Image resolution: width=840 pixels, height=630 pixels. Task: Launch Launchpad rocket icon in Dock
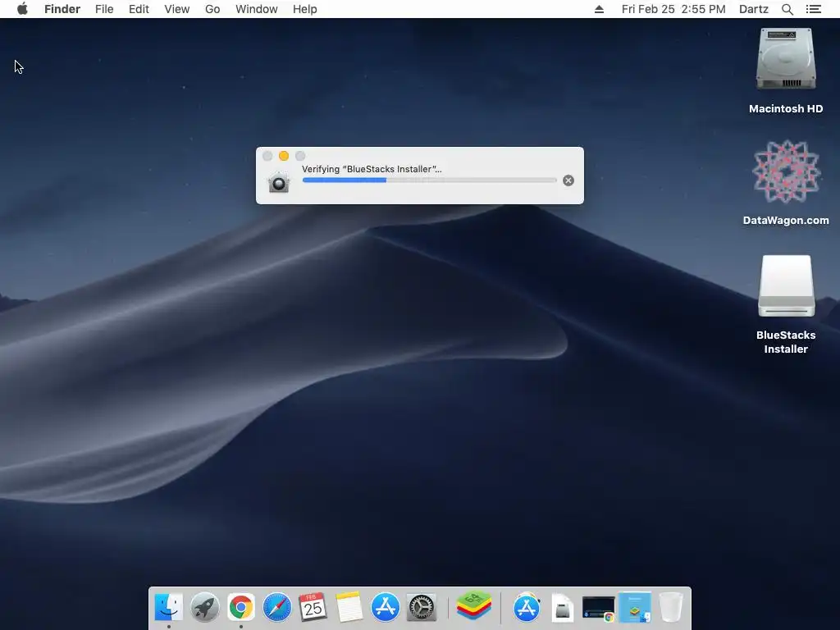tap(204, 607)
